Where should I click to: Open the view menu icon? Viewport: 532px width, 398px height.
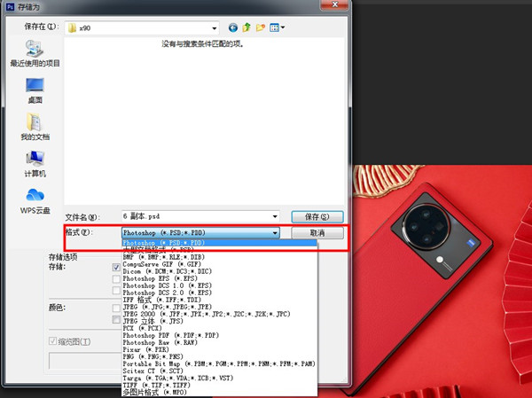[277, 27]
